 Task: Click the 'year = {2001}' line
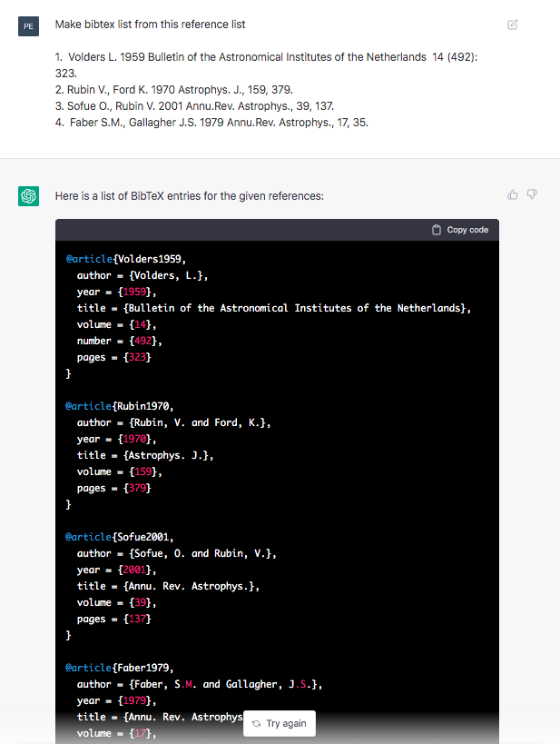(x=117, y=570)
